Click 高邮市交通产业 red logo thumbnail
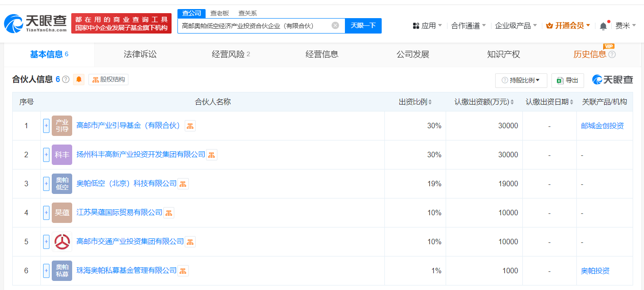644x290 pixels. point(62,242)
